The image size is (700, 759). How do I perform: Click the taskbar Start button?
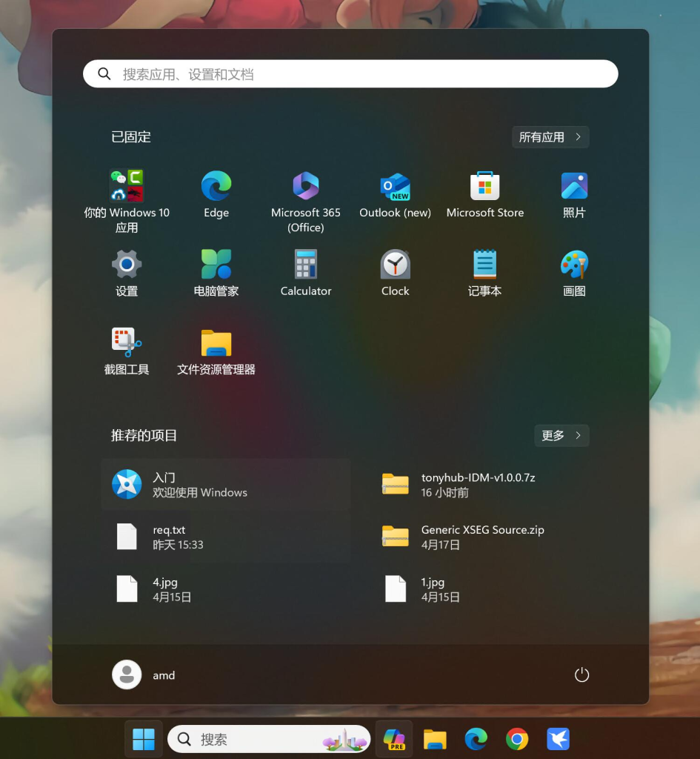coord(144,739)
